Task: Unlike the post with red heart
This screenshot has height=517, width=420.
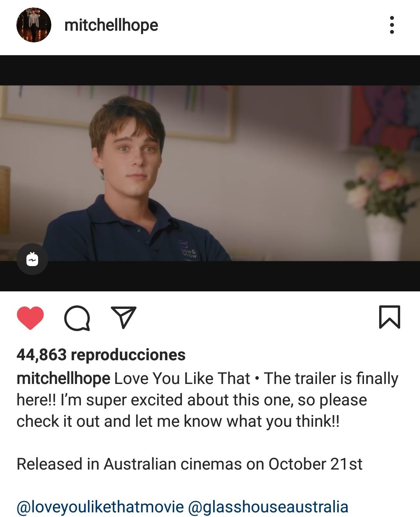Action: (x=30, y=318)
